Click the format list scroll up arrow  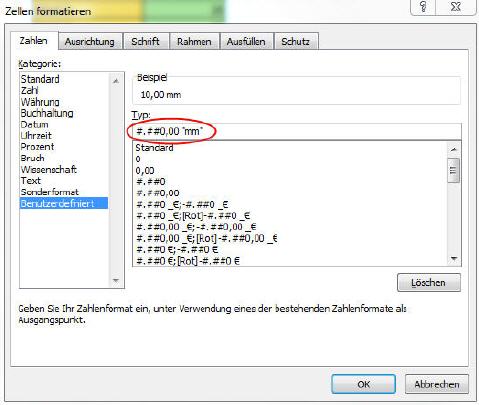coord(454,150)
